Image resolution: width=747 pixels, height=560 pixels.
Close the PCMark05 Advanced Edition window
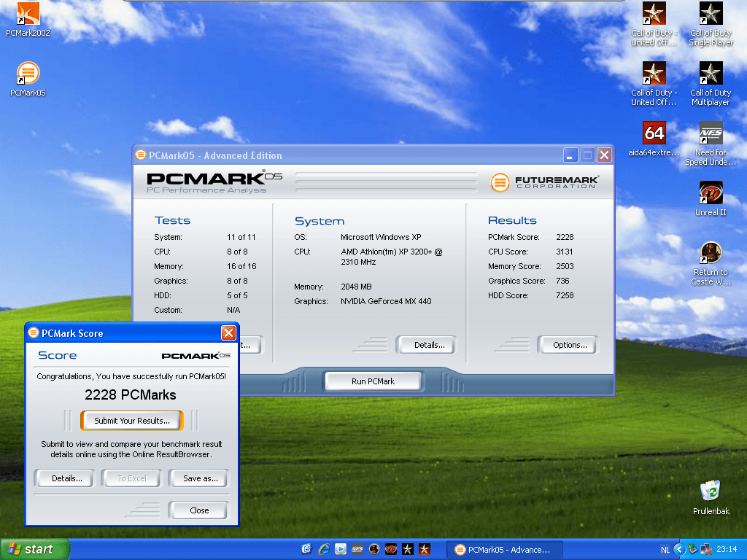604,155
